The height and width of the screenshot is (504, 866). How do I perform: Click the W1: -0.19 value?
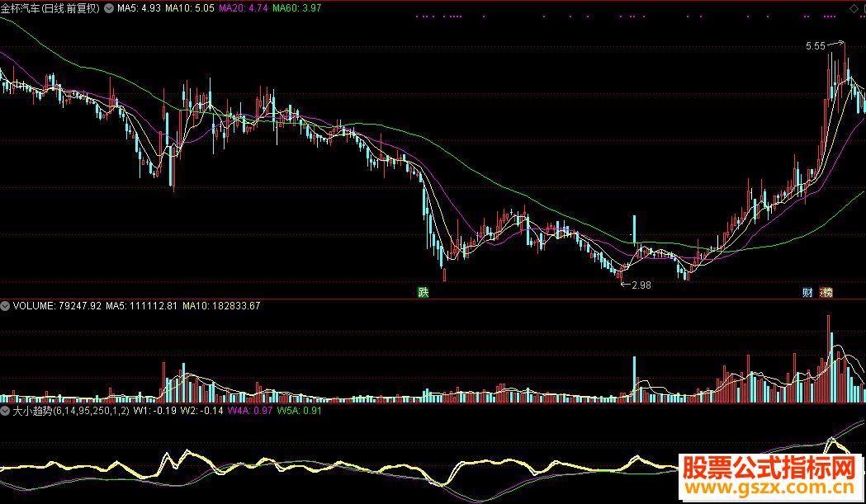click(155, 411)
